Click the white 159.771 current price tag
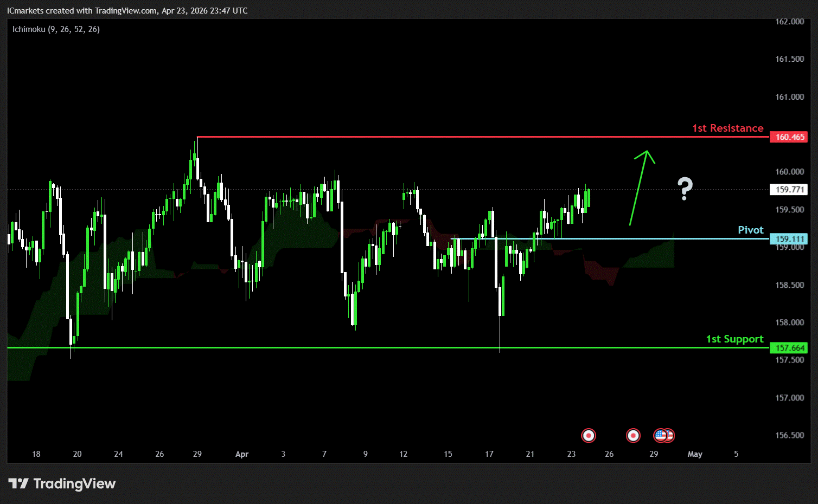The height and width of the screenshot is (504, 818). pos(789,190)
